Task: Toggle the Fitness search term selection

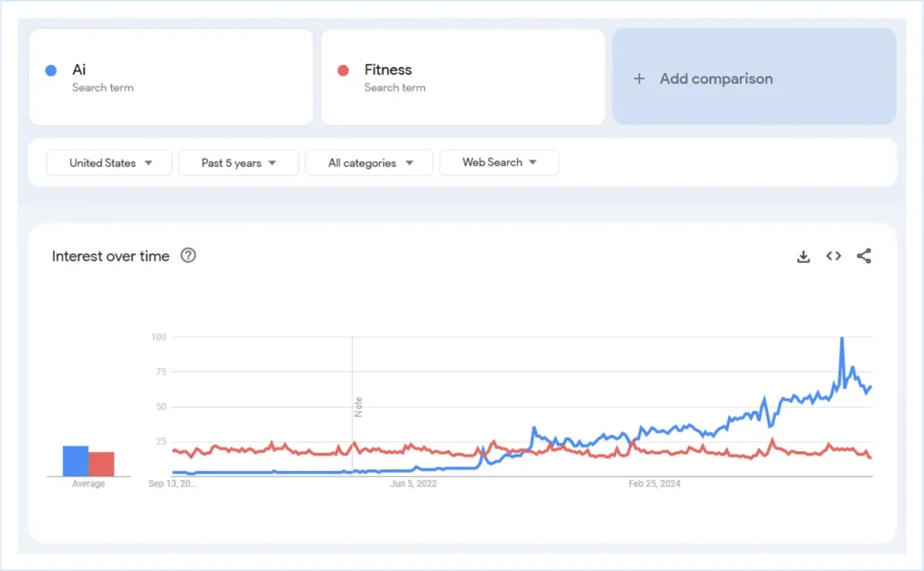Action: pos(462,76)
